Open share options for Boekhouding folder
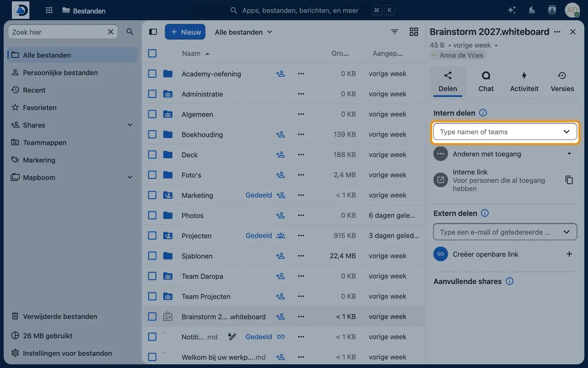Screen dimensions: 588x368 280,134
